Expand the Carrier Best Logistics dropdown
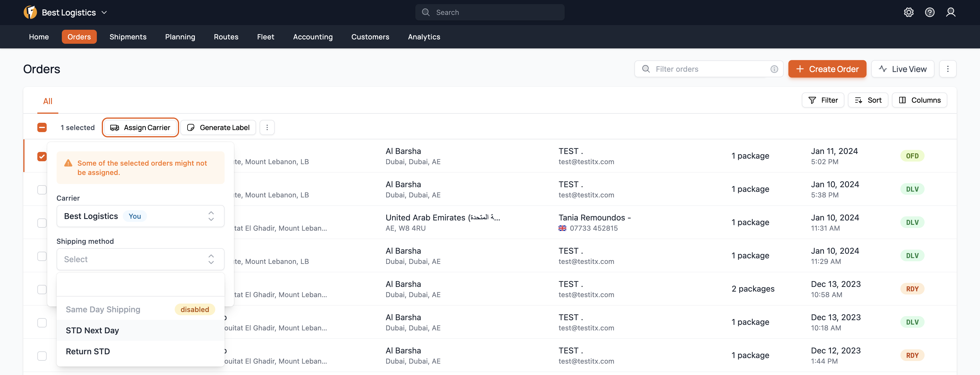The width and height of the screenshot is (980, 375). point(140,216)
